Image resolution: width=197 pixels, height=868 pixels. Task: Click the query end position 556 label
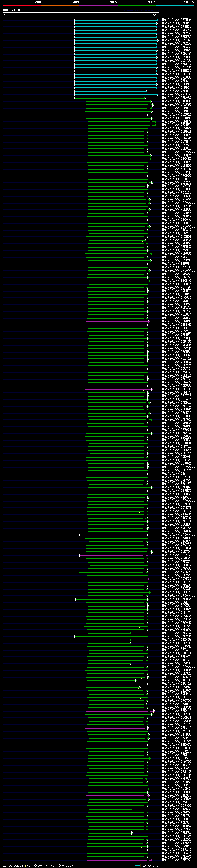(x=155, y=15)
